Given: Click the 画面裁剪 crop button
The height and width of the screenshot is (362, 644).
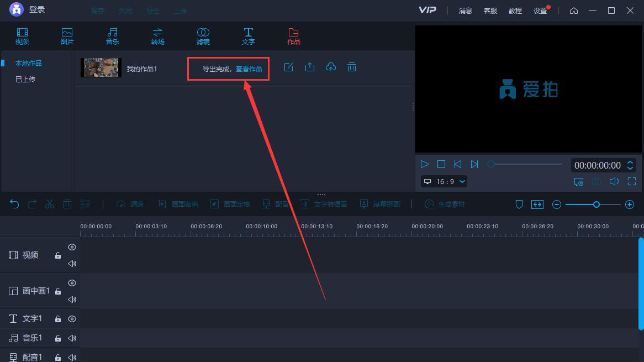Looking at the screenshot, I should coord(178,204).
